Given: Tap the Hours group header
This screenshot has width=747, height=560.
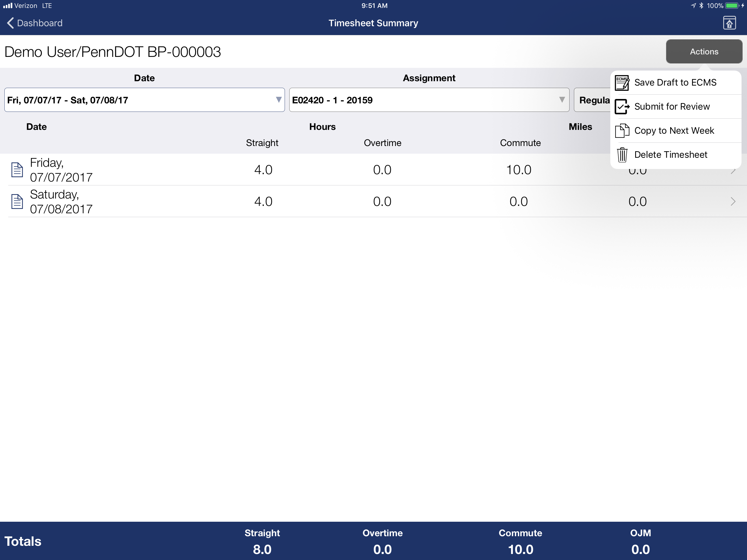Looking at the screenshot, I should (322, 127).
